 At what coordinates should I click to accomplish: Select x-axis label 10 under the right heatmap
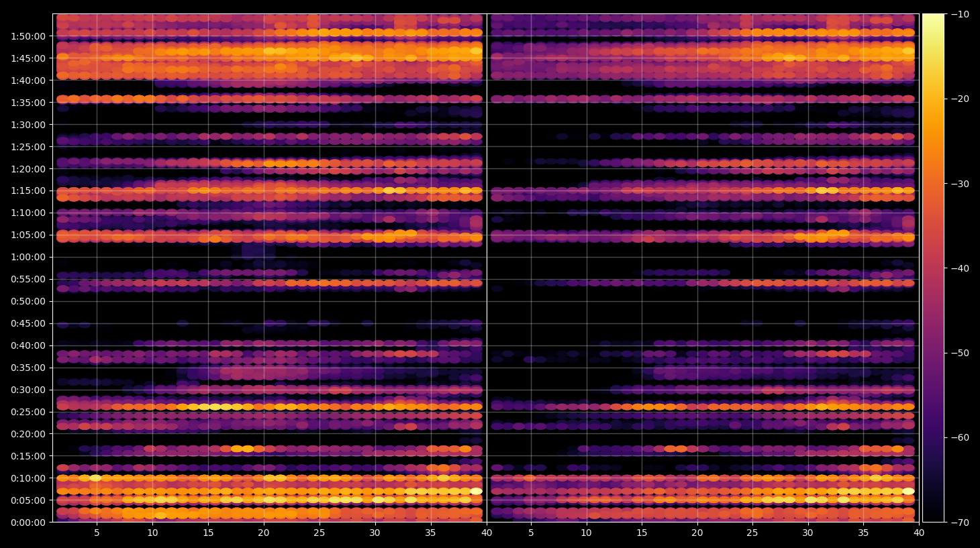tap(586, 533)
